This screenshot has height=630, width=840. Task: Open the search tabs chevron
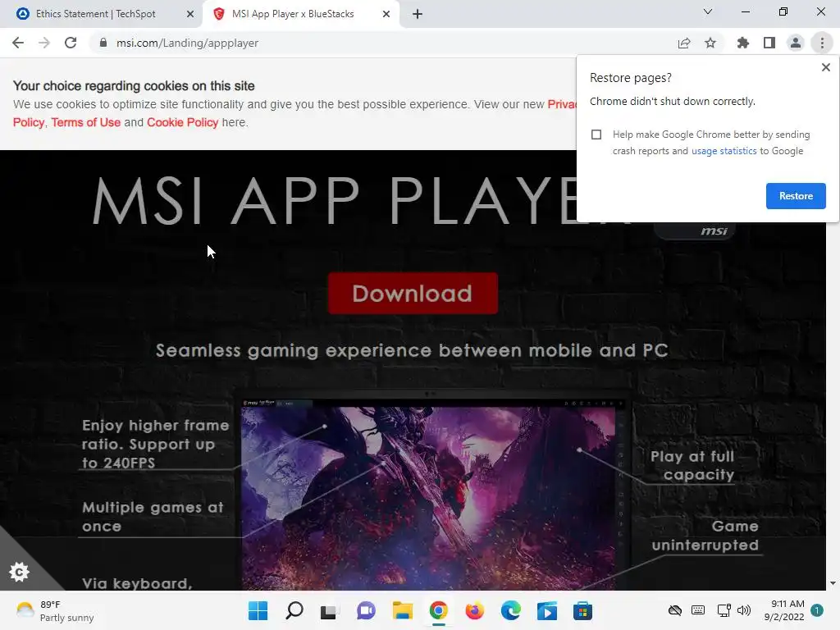click(708, 11)
